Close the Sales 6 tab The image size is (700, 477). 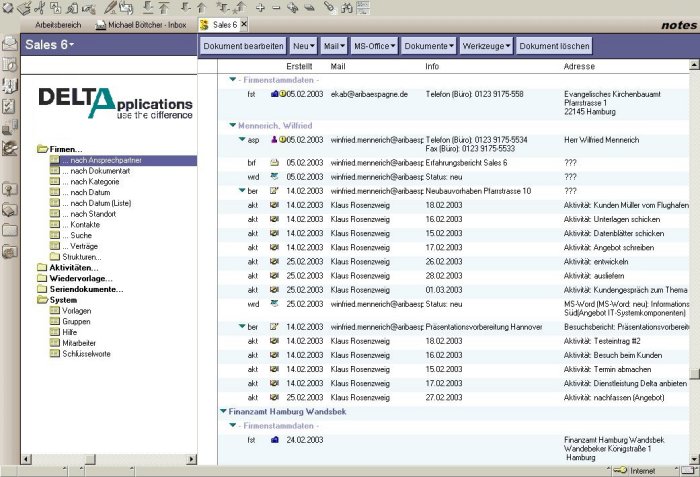pos(245,24)
